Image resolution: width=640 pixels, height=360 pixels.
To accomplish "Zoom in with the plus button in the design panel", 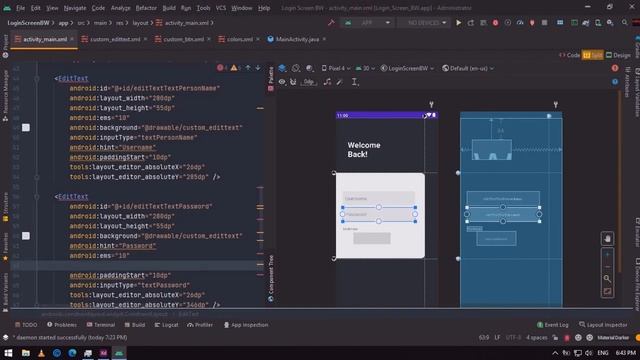I will (607, 255).
